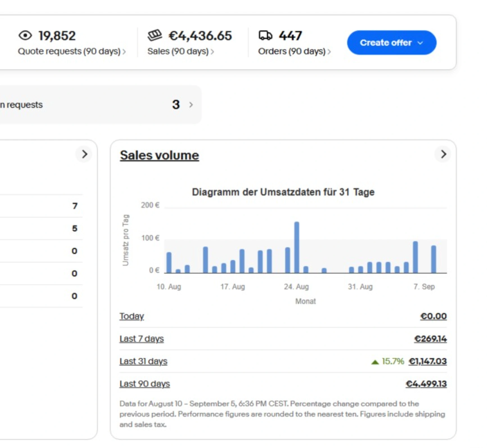
Task: Click the 200 € axis label
Action: click(150, 205)
